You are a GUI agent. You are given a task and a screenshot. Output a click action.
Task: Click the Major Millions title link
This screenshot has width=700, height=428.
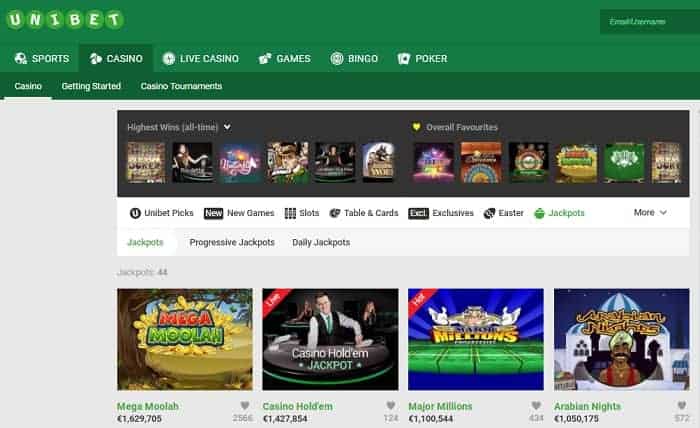pos(440,406)
